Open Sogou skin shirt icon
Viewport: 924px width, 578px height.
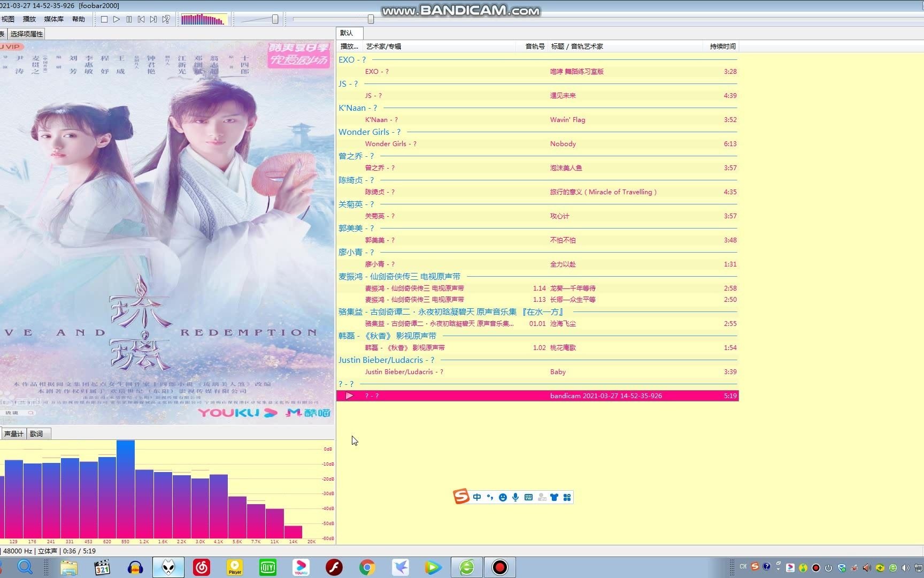click(x=554, y=497)
